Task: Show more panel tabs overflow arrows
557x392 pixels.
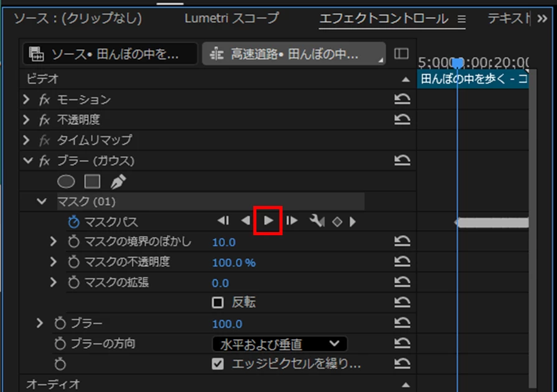Action: click(x=542, y=19)
